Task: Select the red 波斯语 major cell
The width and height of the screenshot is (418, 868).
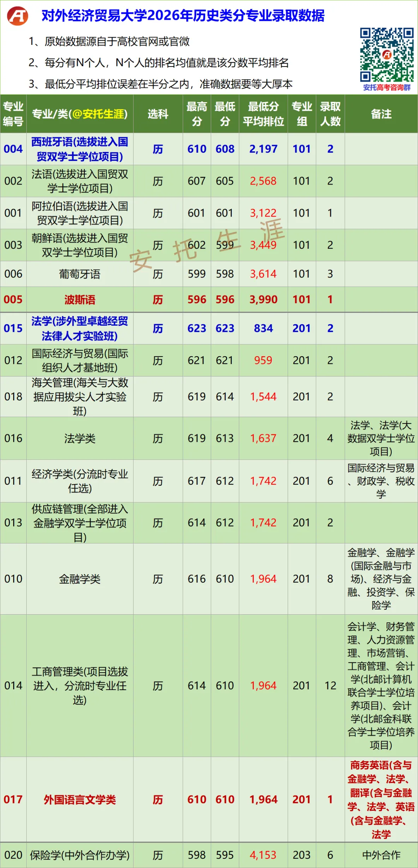Action: pos(80,299)
